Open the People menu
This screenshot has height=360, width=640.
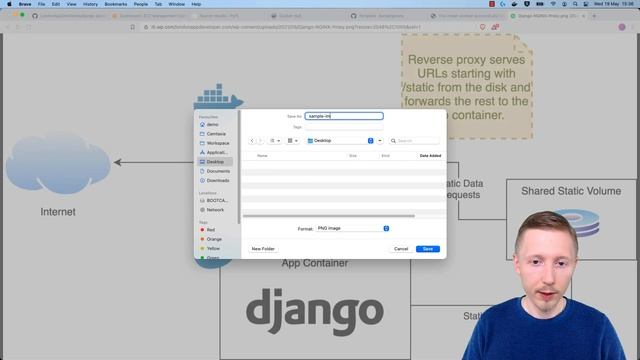[141, 4]
